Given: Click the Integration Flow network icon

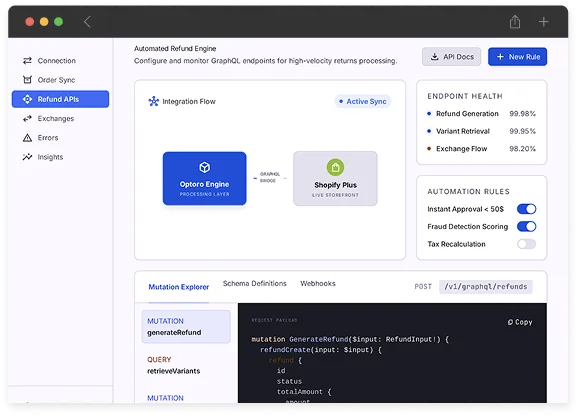Looking at the screenshot, I should click(154, 101).
